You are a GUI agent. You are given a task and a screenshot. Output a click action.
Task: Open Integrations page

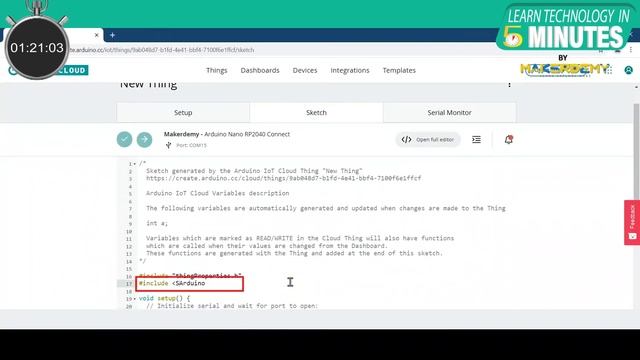point(350,70)
